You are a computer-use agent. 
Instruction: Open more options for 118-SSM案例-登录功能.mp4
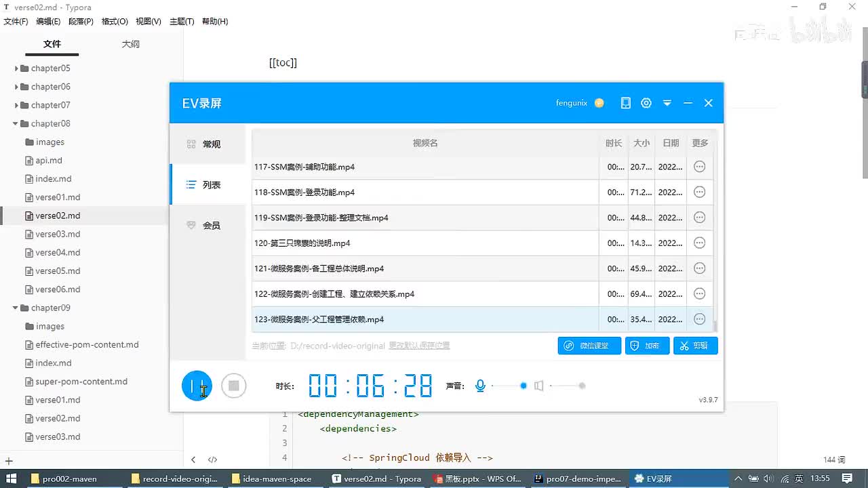[x=700, y=192]
